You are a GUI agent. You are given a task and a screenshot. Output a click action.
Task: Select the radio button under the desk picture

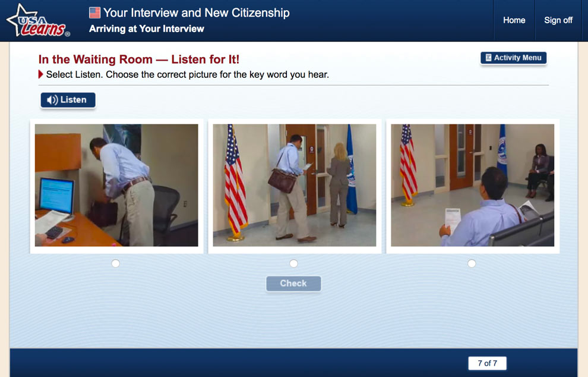(x=115, y=263)
